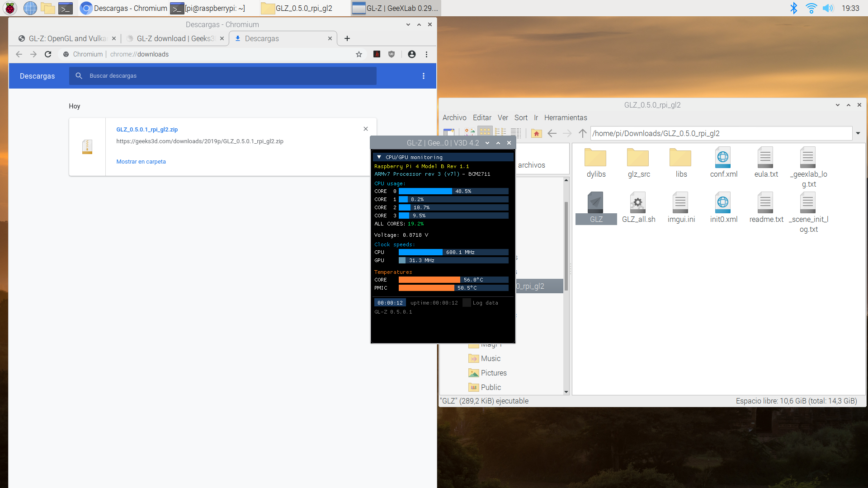Click the Bluetooth tray icon
This screenshot has height=488, width=868.
click(793, 8)
